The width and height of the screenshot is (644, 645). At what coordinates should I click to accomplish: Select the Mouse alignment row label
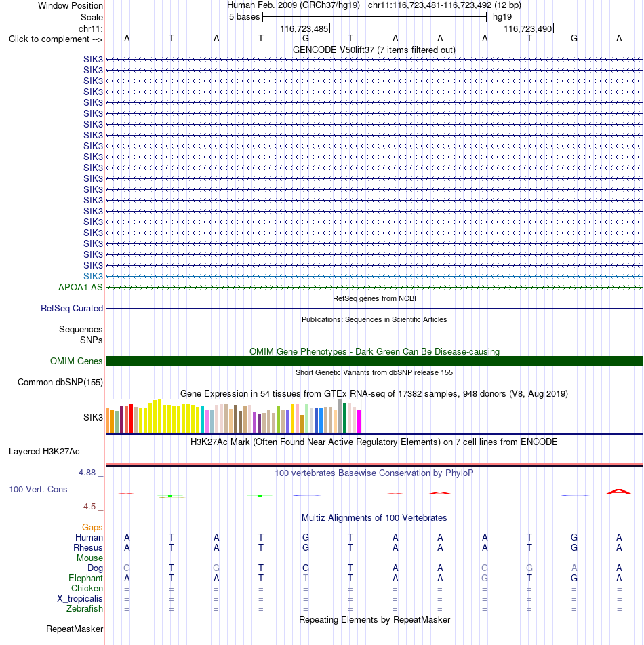(x=89, y=558)
